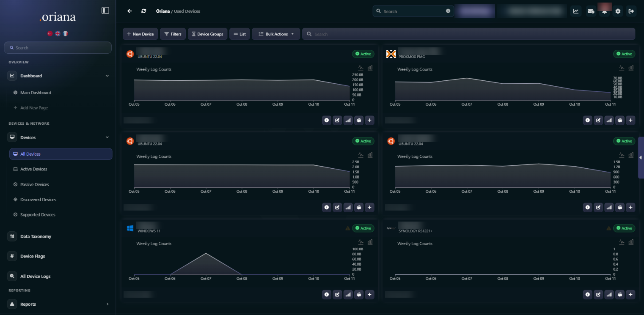Image resolution: width=644 pixels, height=315 pixels.
Task: Refresh the Used Devices page
Action: 144,11
